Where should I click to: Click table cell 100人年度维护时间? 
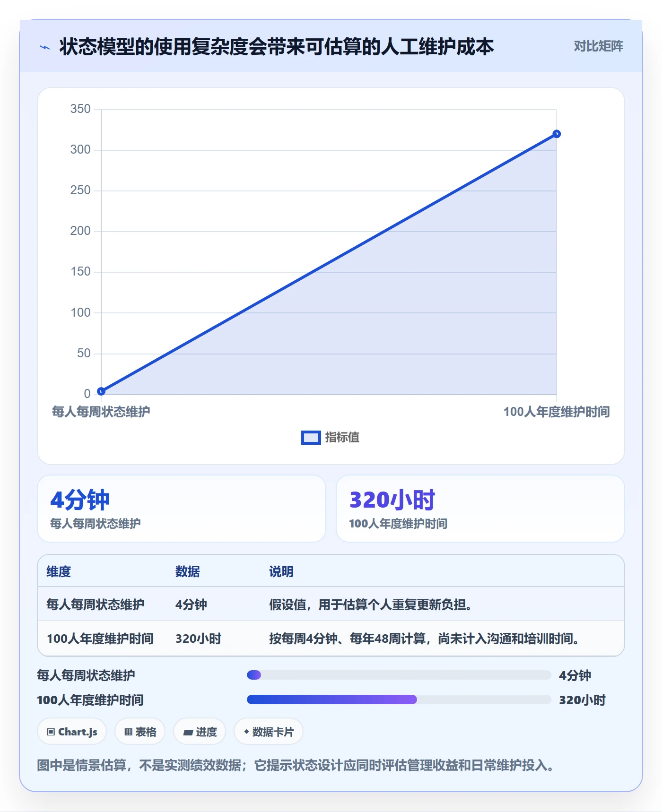[100, 639]
